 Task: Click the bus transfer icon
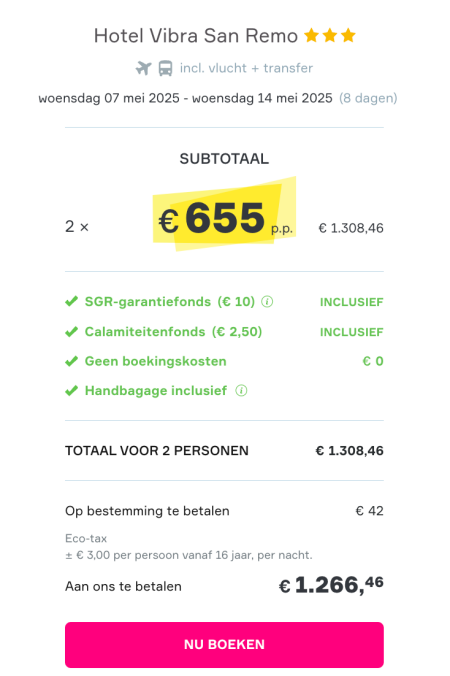pyautogui.click(x=166, y=68)
